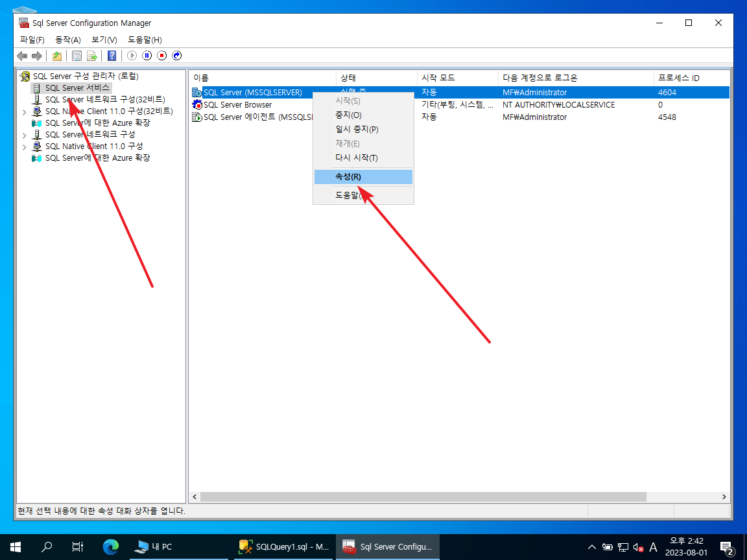Image resolution: width=747 pixels, height=560 pixels.
Task: Sort by 이름 column header
Action: (262, 78)
